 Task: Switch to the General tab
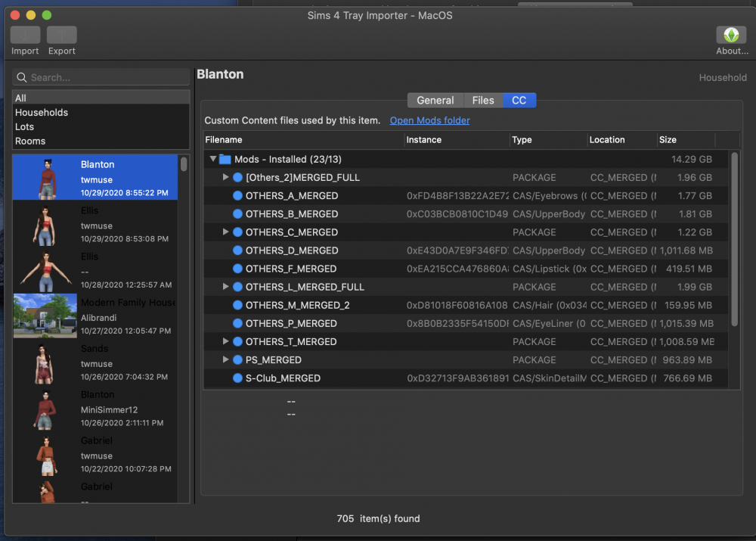pyautogui.click(x=435, y=101)
